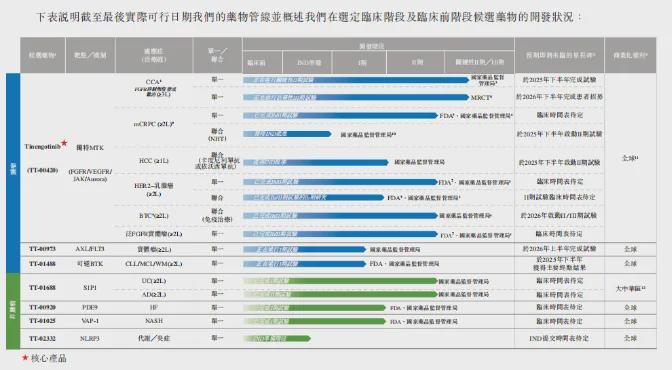
Task: Click milestone 於2026年啟動II/III期試驗
Action: point(559,216)
